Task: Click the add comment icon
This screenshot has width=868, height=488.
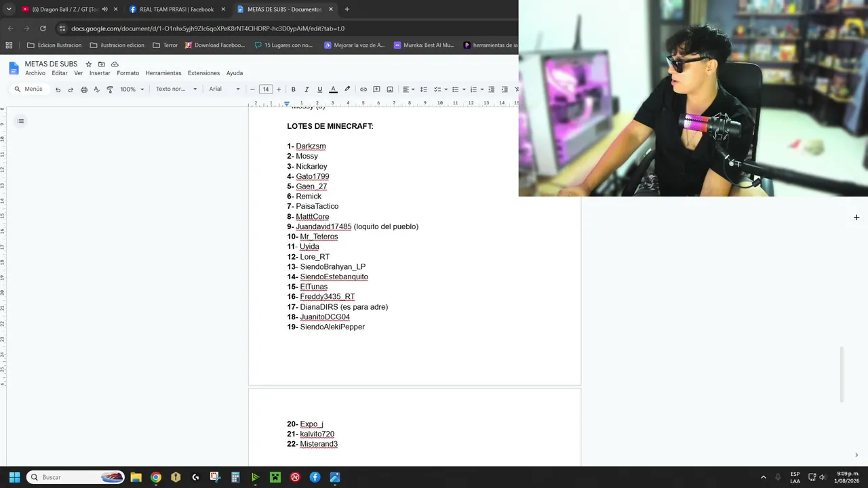Action: tap(376, 89)
